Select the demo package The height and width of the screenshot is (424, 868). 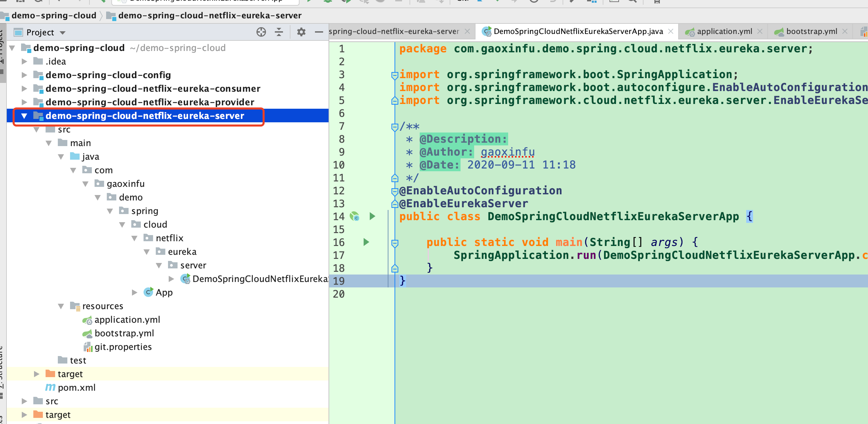click(x=131, y=197)
